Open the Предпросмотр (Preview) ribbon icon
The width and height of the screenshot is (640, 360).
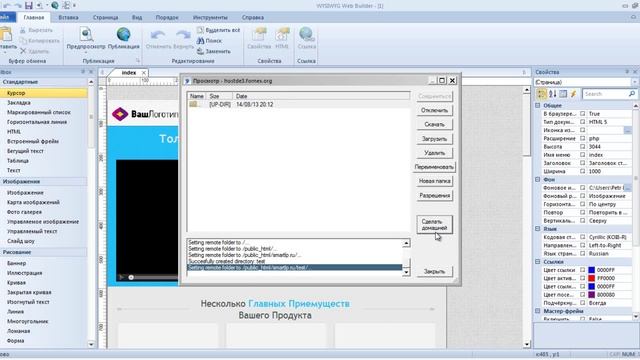point(86,39)
